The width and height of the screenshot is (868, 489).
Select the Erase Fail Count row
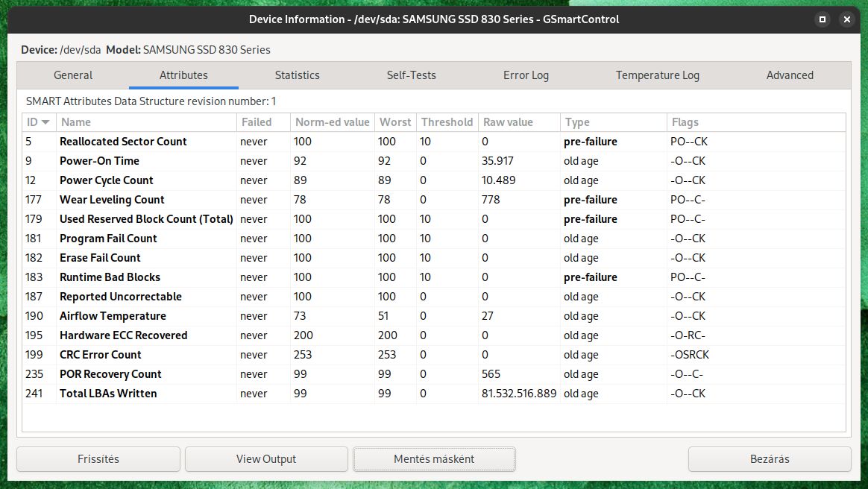click(434, 258)
